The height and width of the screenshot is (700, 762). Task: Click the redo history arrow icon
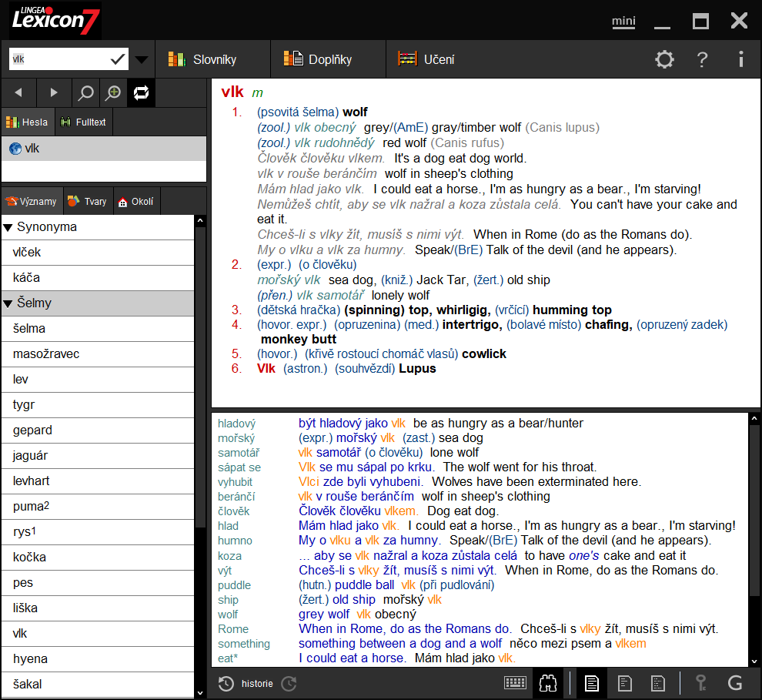pyautogui.click(x=289, y=684)
